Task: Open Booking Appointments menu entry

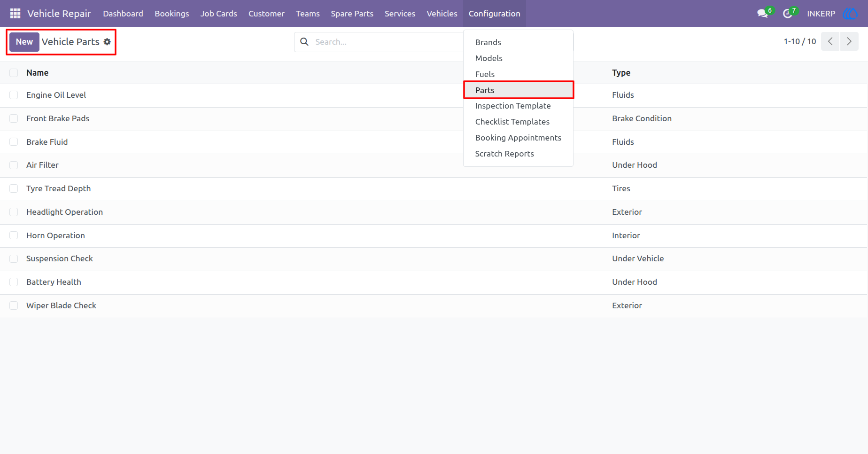Action: tap(518, 138)
